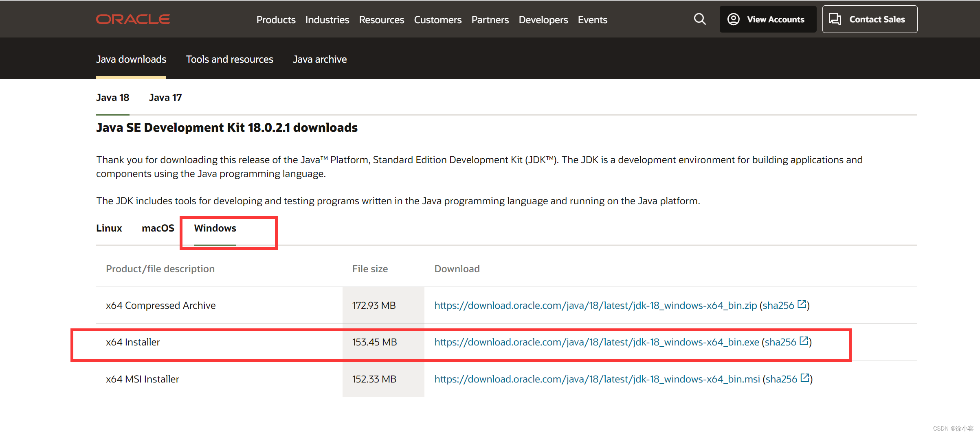Click the File size column header
Screen dimensions: 980x435
click(x=370, y=269)
